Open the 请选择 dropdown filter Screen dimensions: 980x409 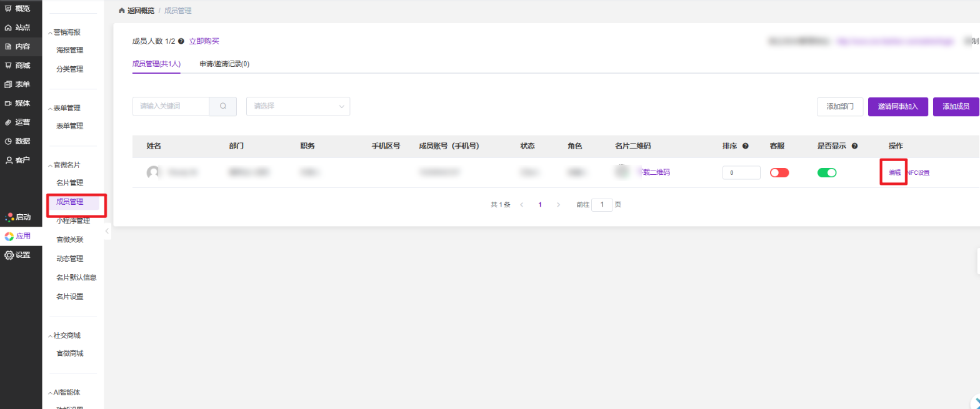(298, 106)
